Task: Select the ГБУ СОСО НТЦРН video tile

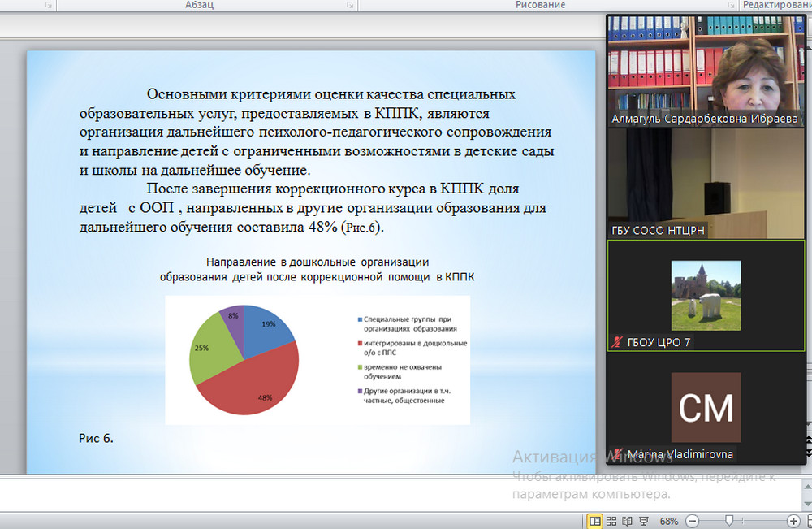Action: click(705, 182)
